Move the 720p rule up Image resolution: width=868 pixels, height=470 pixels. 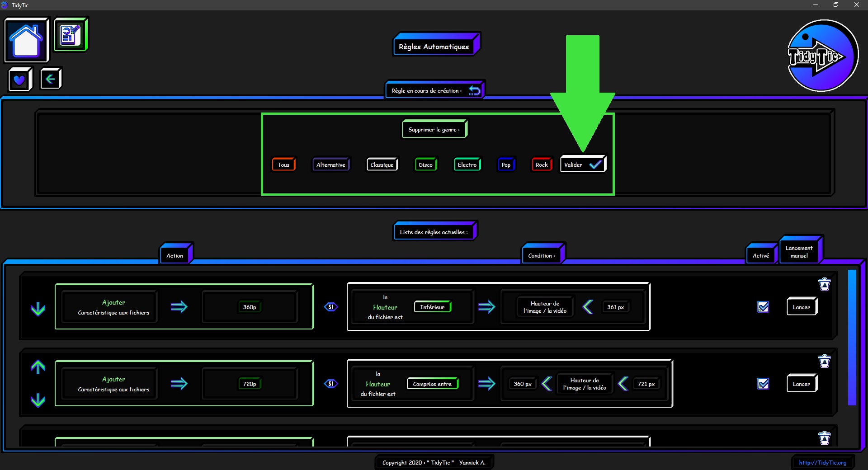click(38, 367)
